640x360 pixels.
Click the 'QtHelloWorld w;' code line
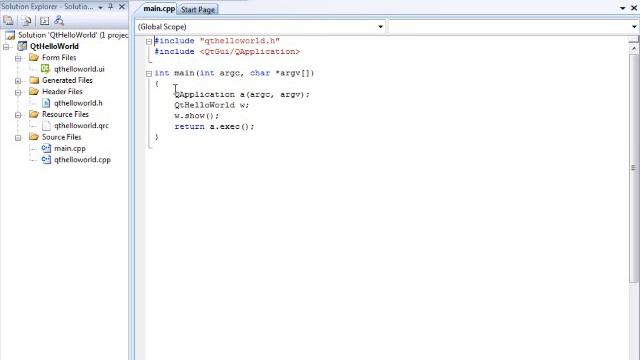point(211,105)
